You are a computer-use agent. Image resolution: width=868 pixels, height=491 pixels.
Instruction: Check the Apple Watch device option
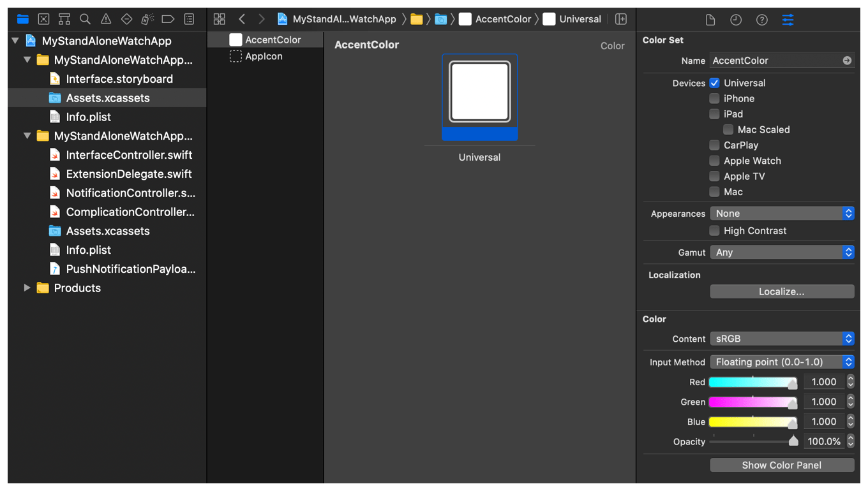coord(714,161)
